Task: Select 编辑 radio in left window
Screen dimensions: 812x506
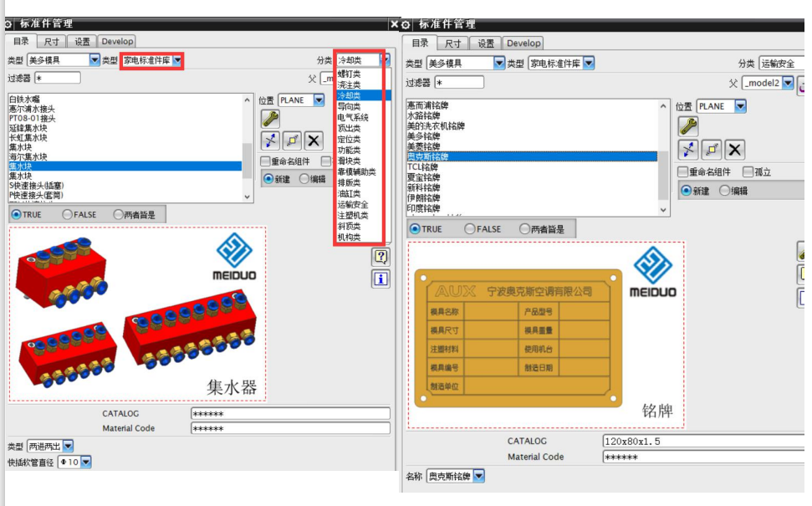Action: point(304,179)
